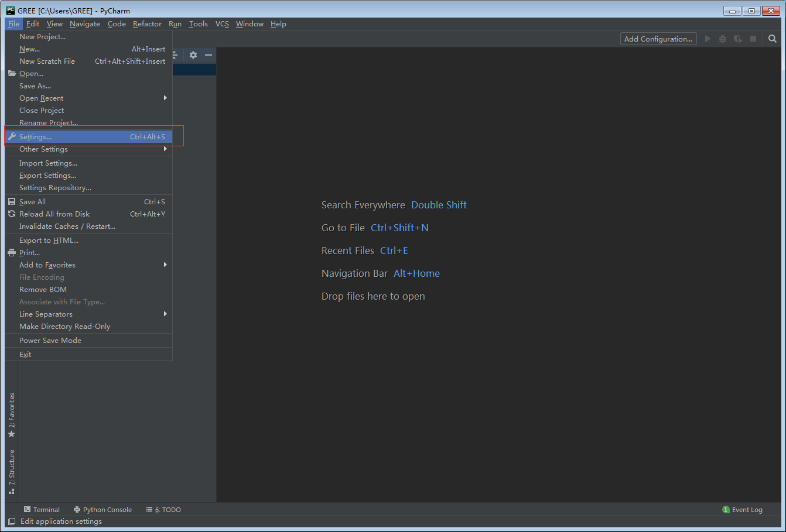Open the Window menu

click(x=250, y=24)
